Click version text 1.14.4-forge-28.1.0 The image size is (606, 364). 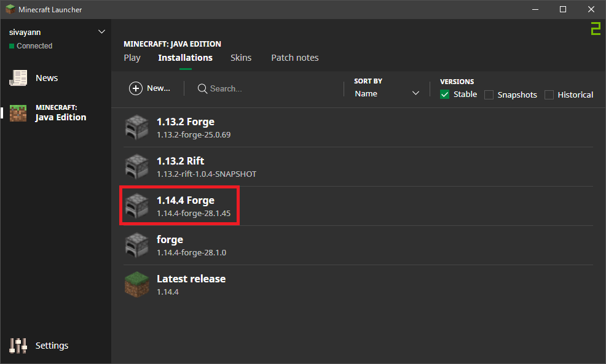191,253
